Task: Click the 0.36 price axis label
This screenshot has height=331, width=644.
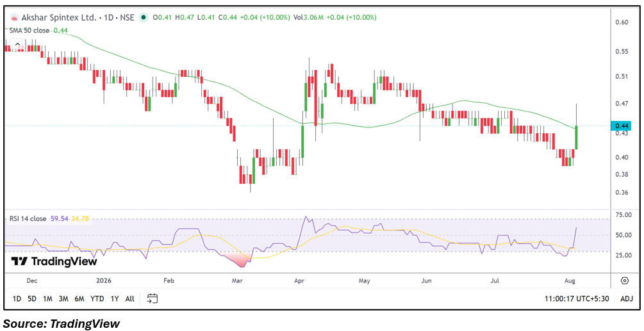Action: click(x=620, y=193)
